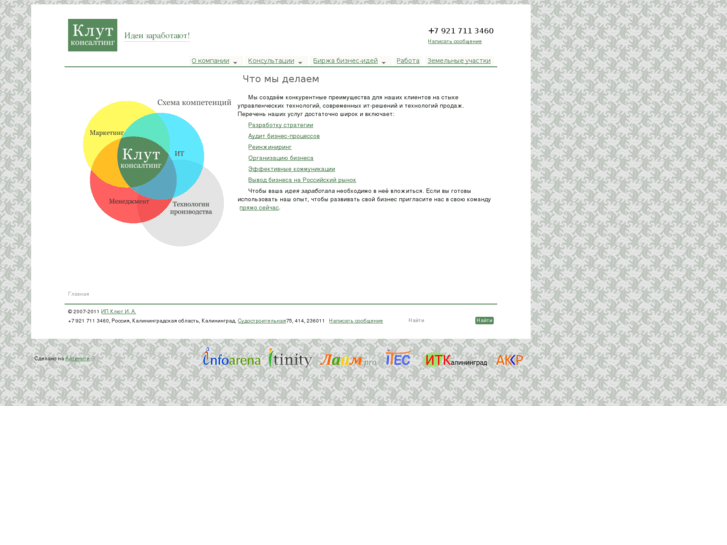Click the competency scheme diagram image
The image size is (727, 545).
tap(155, 173)
